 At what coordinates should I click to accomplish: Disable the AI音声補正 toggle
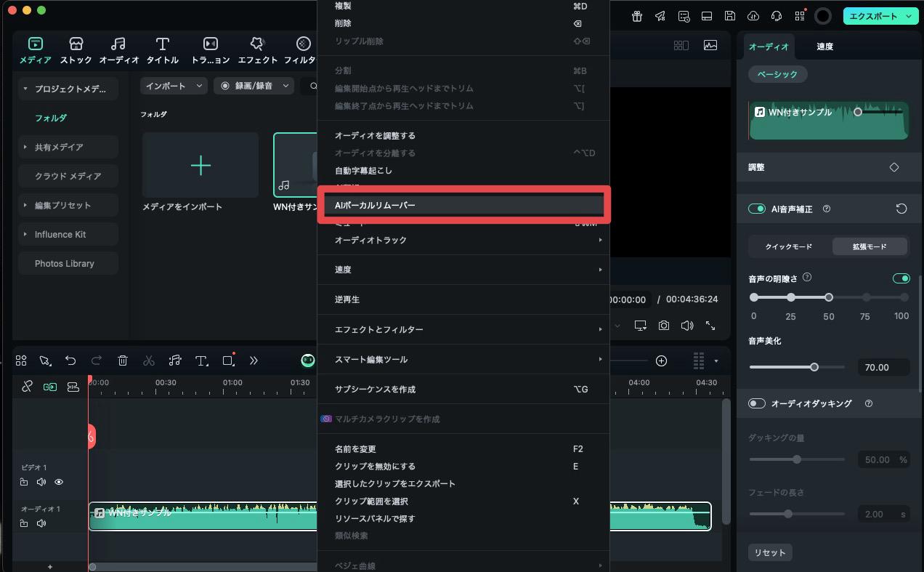[757, 209]
